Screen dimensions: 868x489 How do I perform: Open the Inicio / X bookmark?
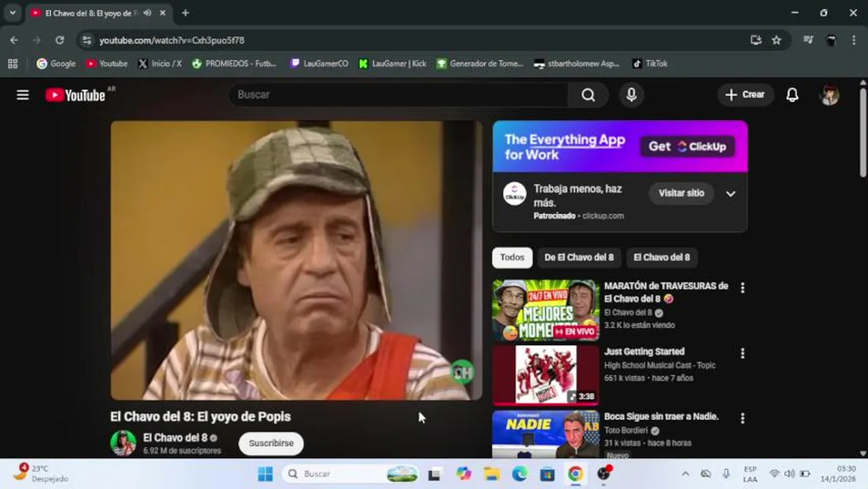(x=160, y=63)
